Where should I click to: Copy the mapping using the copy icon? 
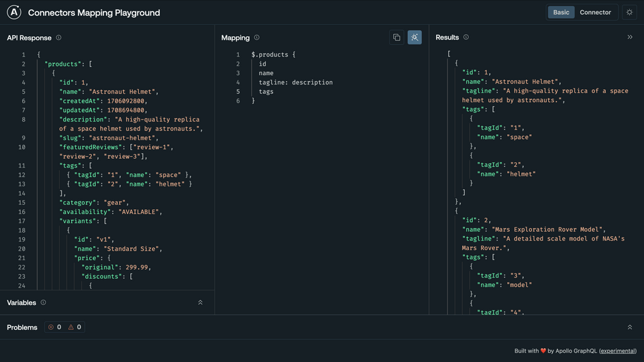coord(396,38)
